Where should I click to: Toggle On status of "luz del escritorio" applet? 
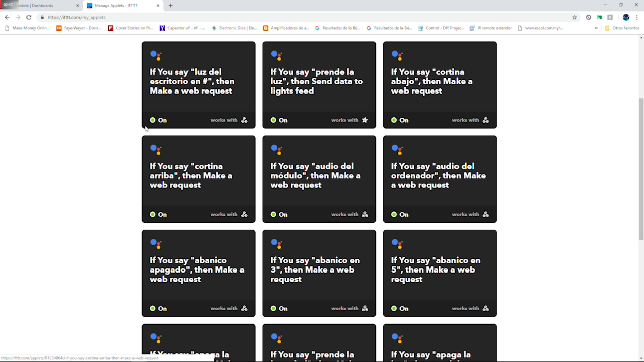tap(158, 120)
